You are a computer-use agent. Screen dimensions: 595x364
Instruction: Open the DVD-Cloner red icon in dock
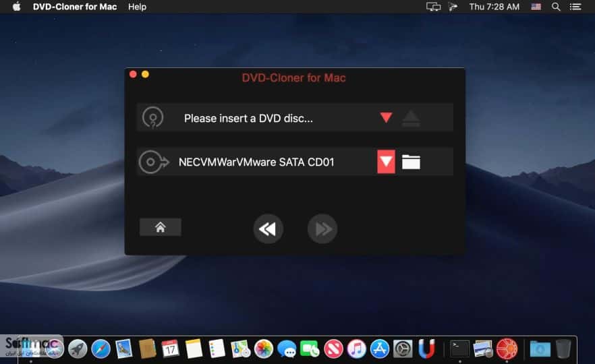(x=507, y=348)
